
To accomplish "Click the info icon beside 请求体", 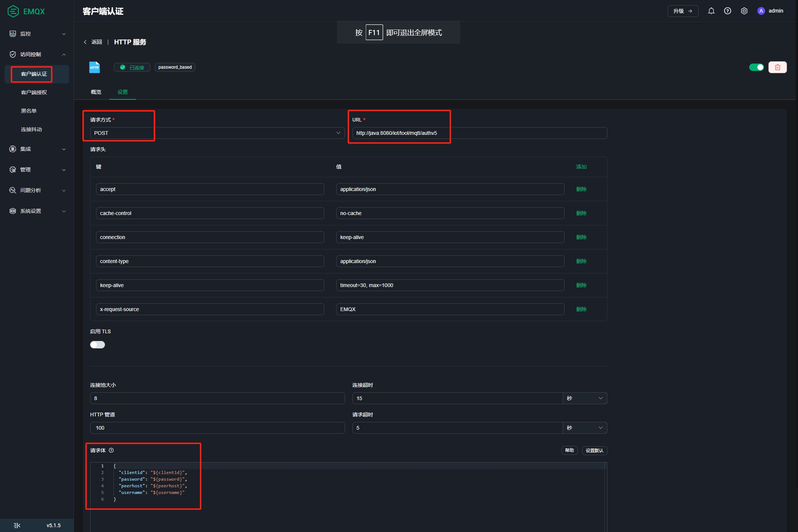I will (111, 450).
